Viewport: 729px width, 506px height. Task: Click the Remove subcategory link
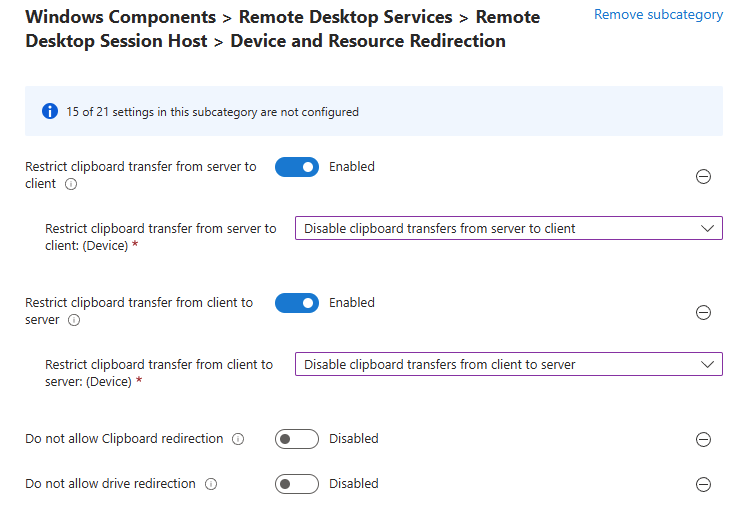pos(658,15)
